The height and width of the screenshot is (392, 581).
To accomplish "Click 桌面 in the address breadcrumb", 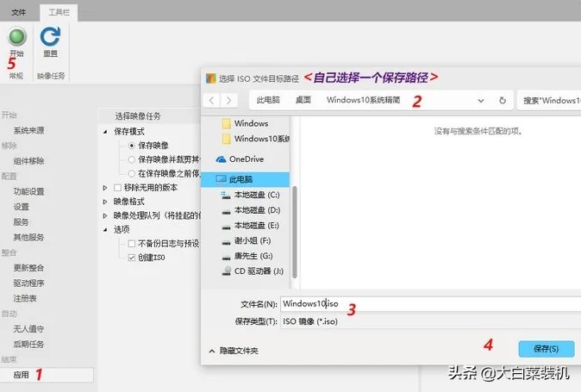I will [303, 100].
